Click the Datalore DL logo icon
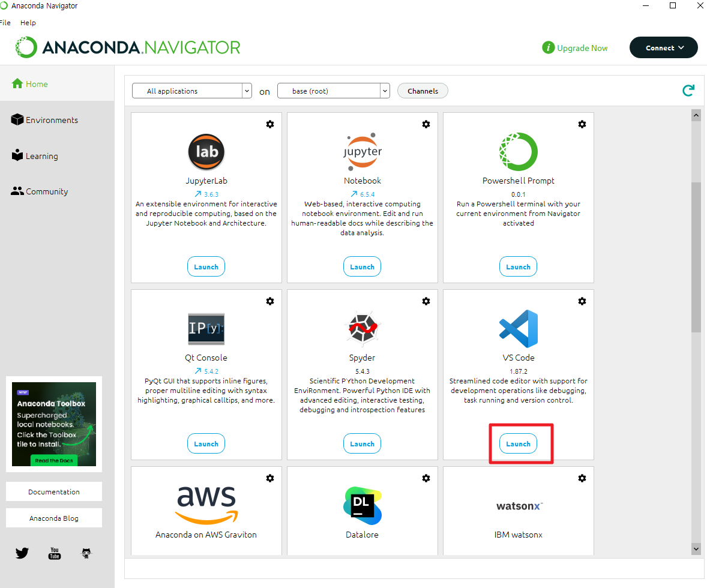Screen dimensions: 707x588 (x=362, y=505)
